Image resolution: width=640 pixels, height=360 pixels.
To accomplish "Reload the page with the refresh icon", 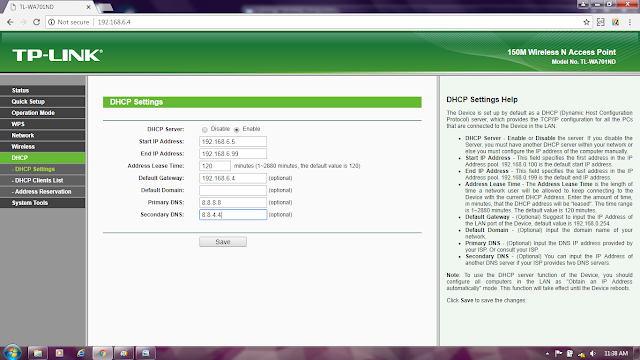I will (x=36, y=22).
